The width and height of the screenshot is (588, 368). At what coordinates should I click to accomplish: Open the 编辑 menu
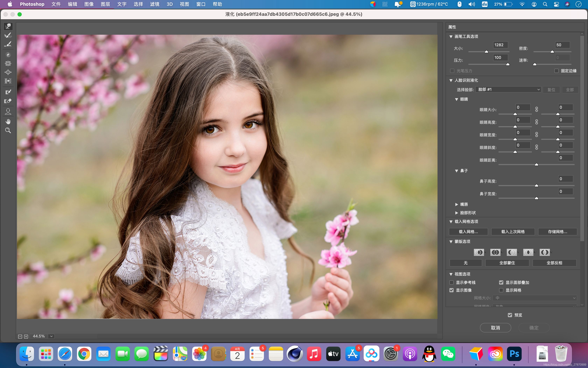tap(72, 4)
